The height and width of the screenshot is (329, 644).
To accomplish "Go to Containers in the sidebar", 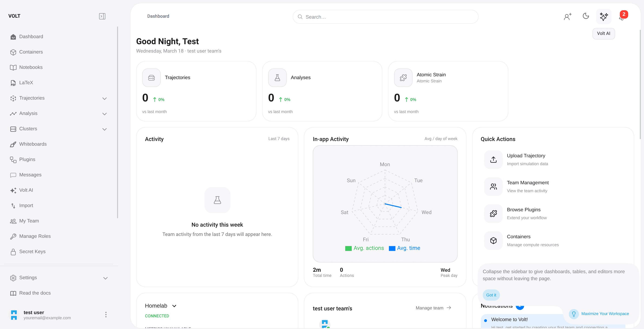I will coord(59,52).
